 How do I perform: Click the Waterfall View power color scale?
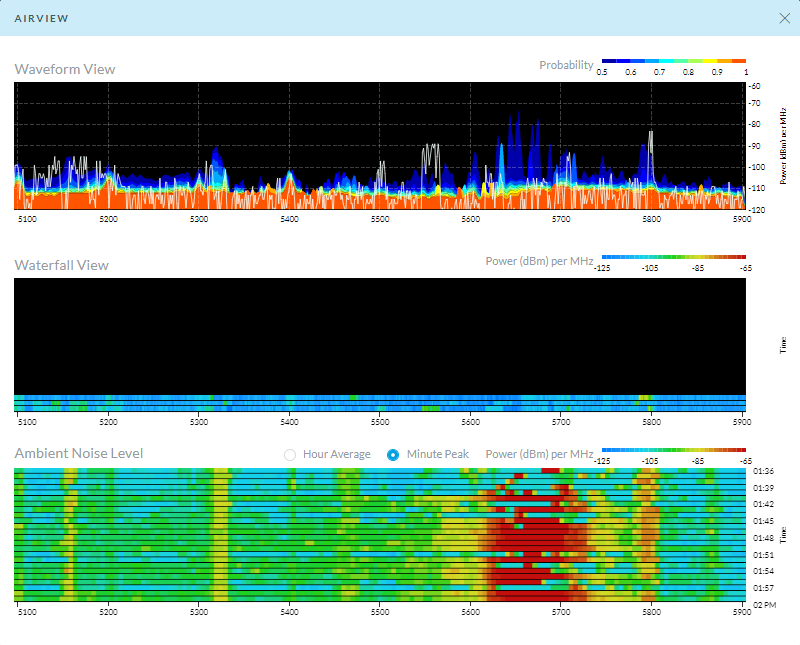point(673,257)
